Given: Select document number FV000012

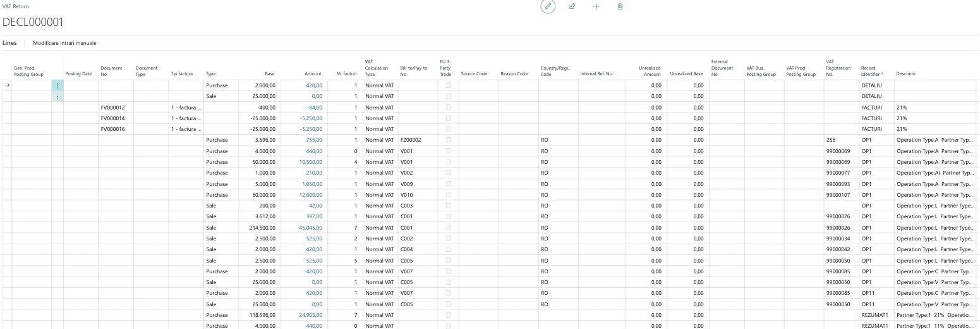Looking at the screenshot, I should coord(113,108).
